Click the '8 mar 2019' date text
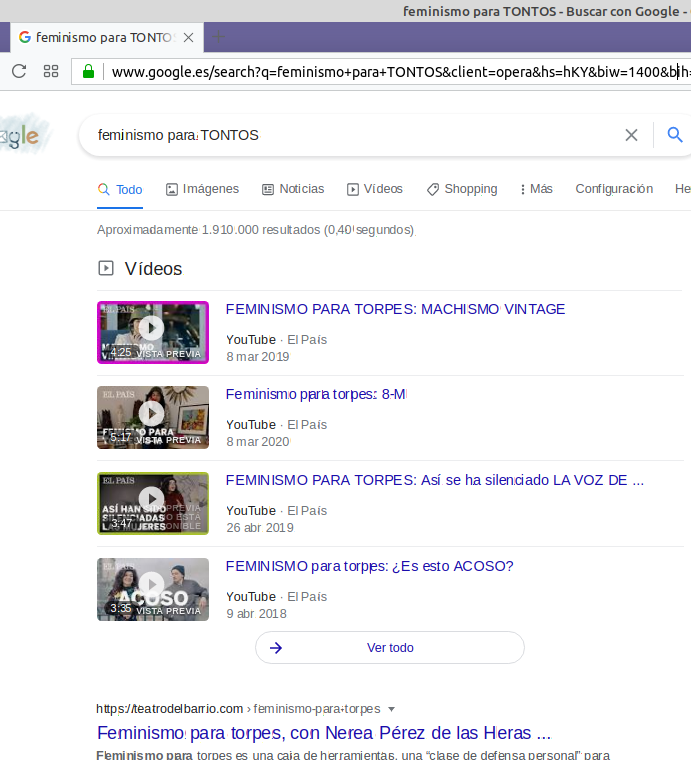This screenshot has width=691, height=760. pos(258,357)
